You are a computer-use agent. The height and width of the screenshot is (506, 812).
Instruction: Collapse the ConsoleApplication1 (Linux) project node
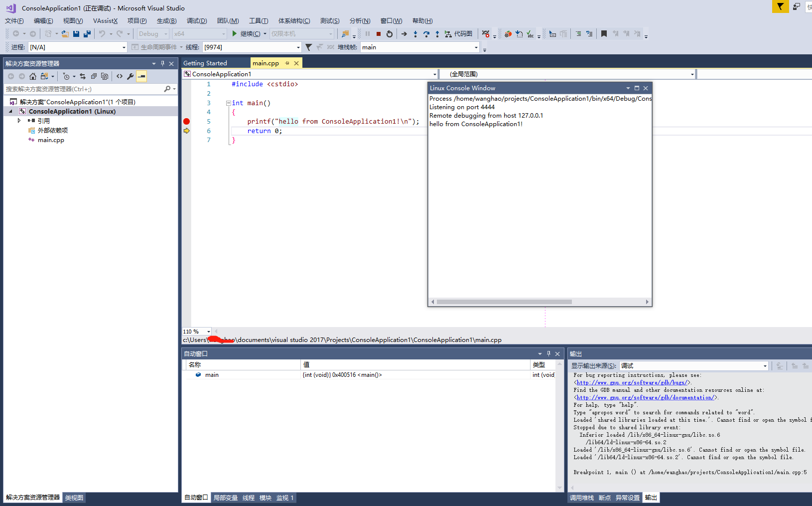pos(11,112)
